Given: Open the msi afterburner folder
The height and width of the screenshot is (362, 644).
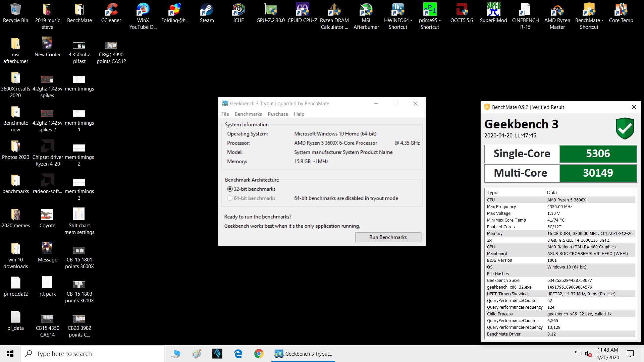Looking at the screenshot, I should [15, 50].
